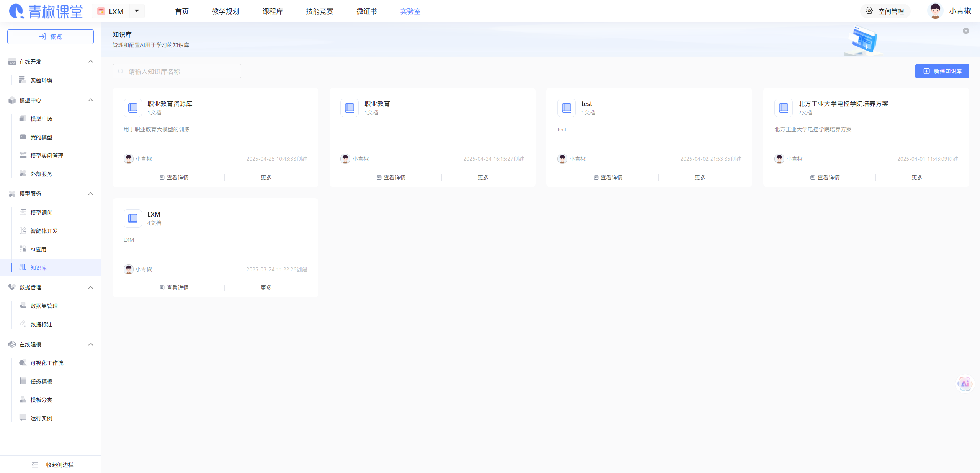Viewport: 980px width, 473px height.
Task: Collapse the 模型中心 sidebar section
Action: pos(91,100)
